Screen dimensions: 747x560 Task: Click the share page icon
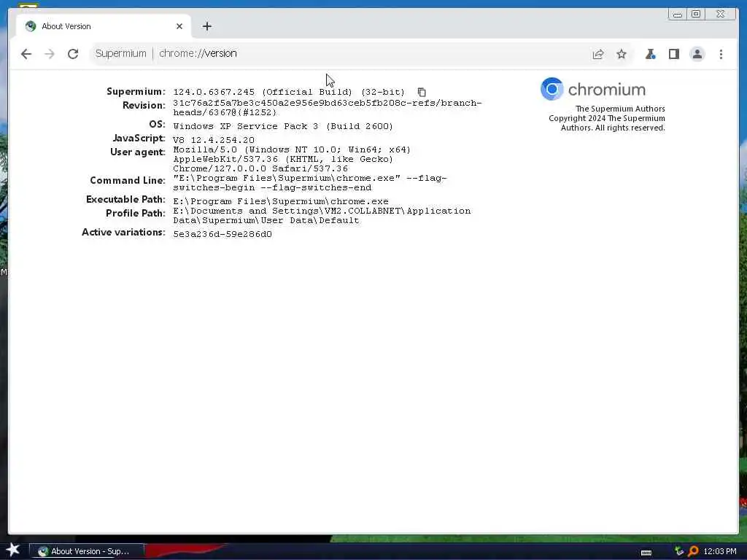click(x=598, y=54)
